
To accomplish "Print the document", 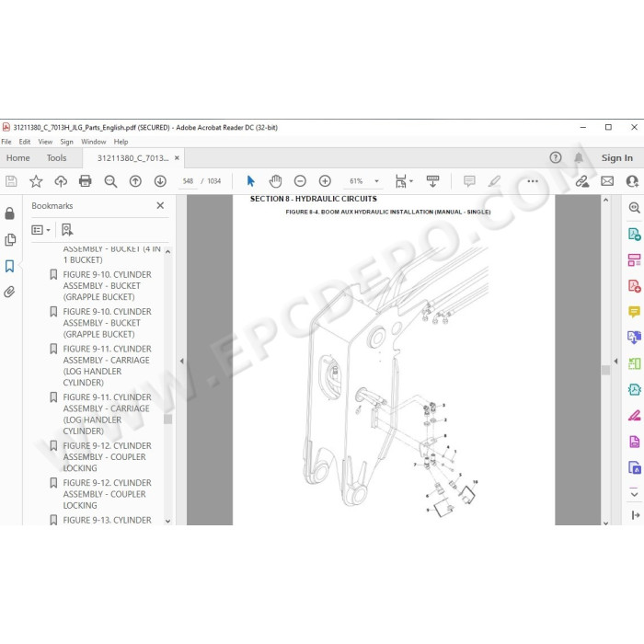I will (85, 181).
